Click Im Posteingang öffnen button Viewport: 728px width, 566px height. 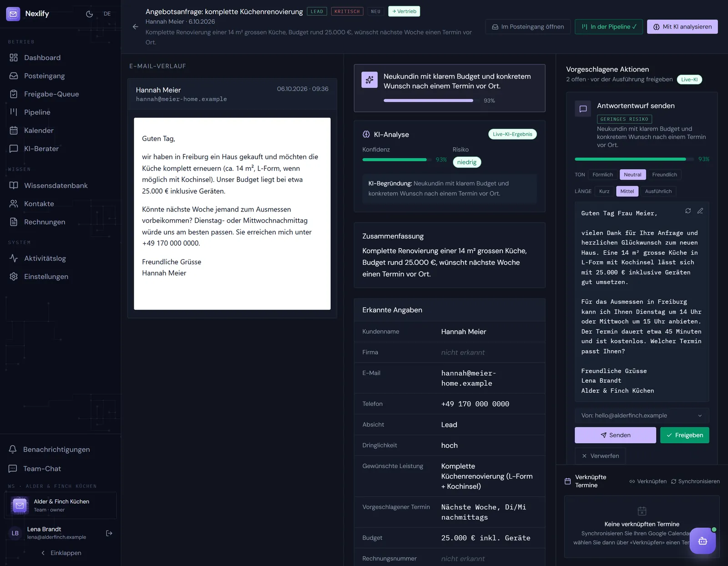point(528,27)
